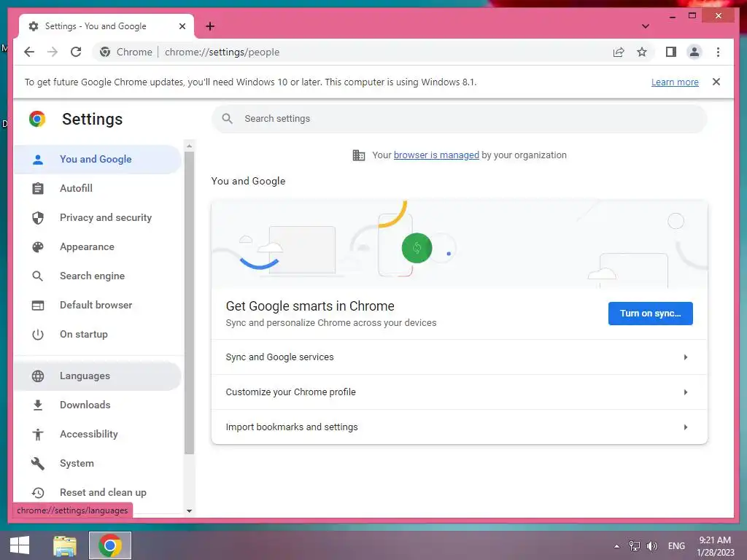747x560 pixels.
Task: Click the sidebar scrollbar down arrow
Action: [x=189, y=511]
